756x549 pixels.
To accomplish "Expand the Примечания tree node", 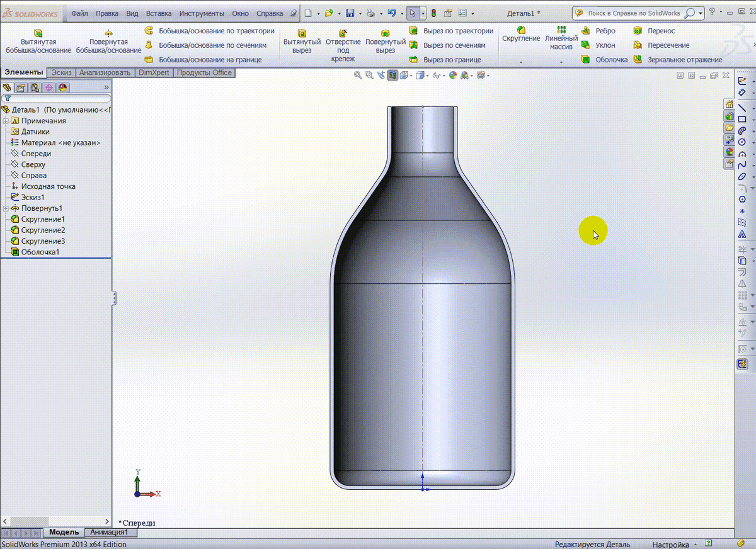I will (x=6, y=121).
